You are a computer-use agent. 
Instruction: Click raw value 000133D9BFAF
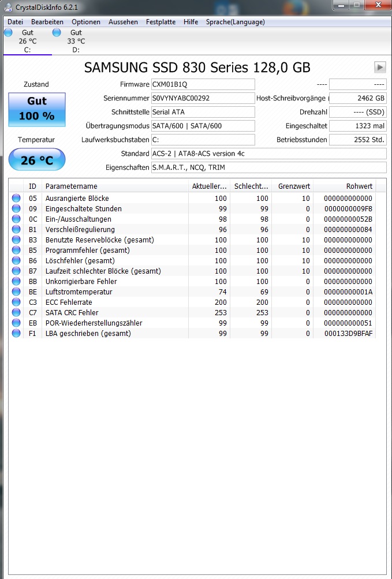pyautogui.click(x=348, y=334)
